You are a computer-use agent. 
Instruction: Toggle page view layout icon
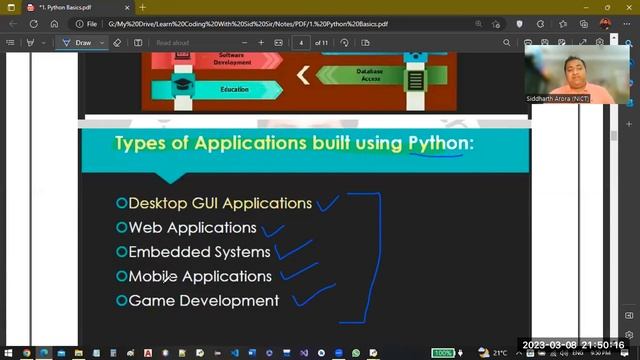[138, 42]
